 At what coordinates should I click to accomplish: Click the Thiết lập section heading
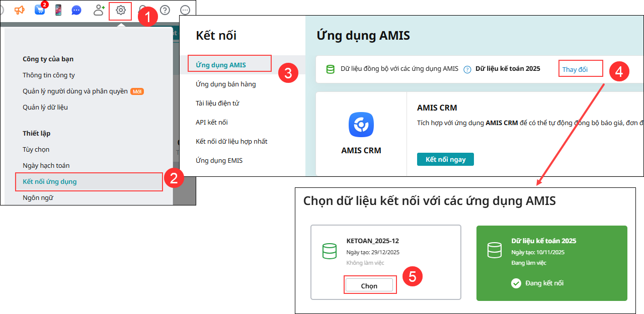tap(36, 133)
